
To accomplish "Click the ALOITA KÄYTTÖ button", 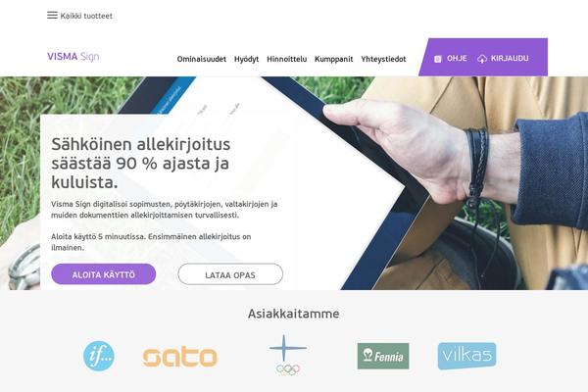I will 104,274.
